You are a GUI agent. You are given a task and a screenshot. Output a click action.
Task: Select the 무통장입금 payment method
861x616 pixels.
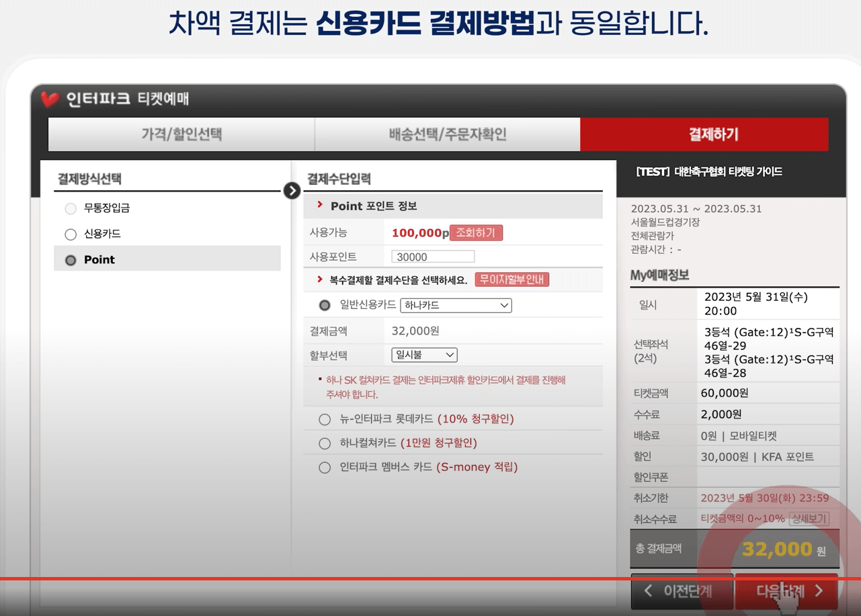coord(71,209)
